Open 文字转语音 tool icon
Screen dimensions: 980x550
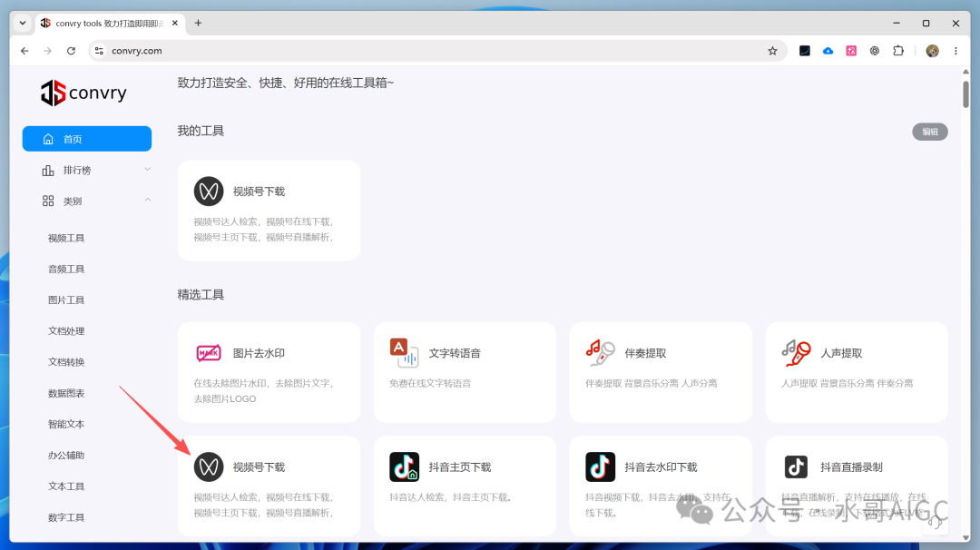[404, 353]
